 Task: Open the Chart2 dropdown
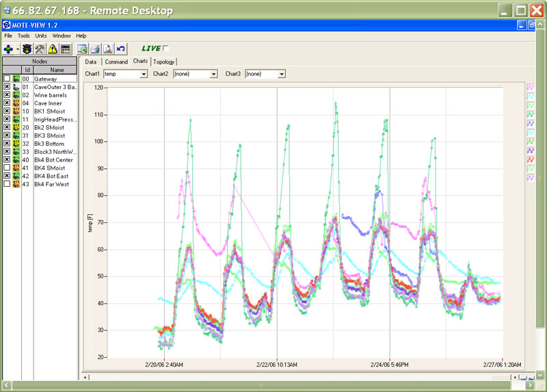point(213,74)
